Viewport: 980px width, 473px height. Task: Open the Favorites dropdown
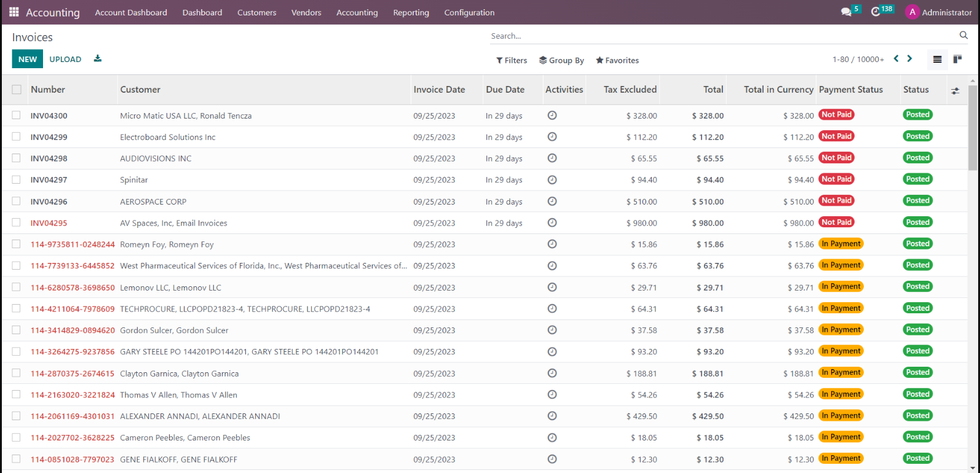pos(617,60)
